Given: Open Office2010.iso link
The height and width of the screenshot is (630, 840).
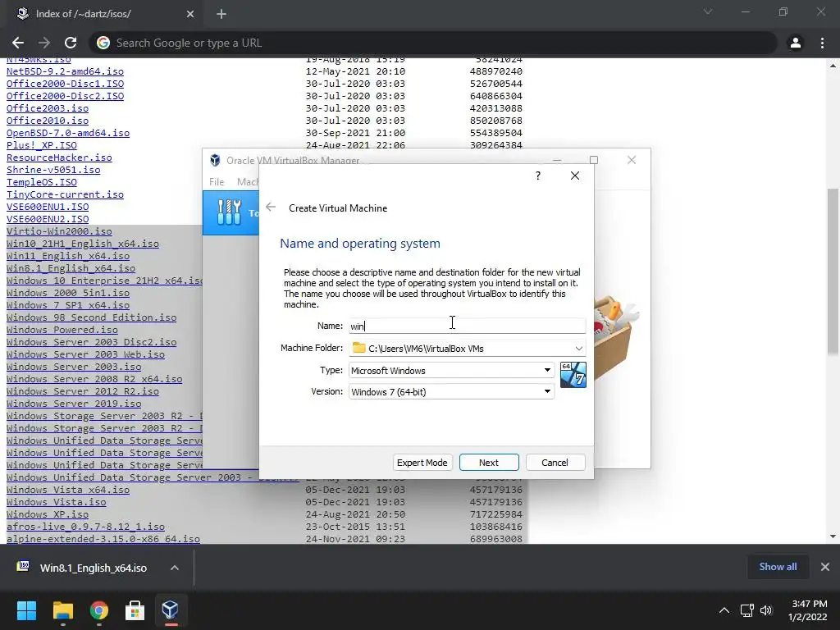Looking at the screenshot, I should (47, 121).
